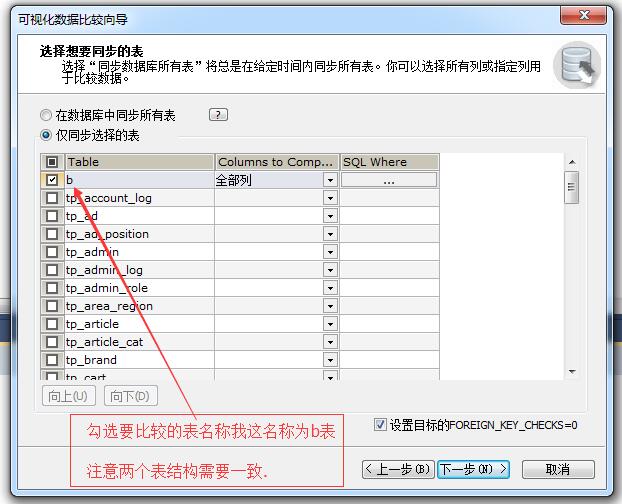Check the tp_article table checkbox
Image resolution: width=622 pixels, height=504 pixels.
click(x=52, y=324)
